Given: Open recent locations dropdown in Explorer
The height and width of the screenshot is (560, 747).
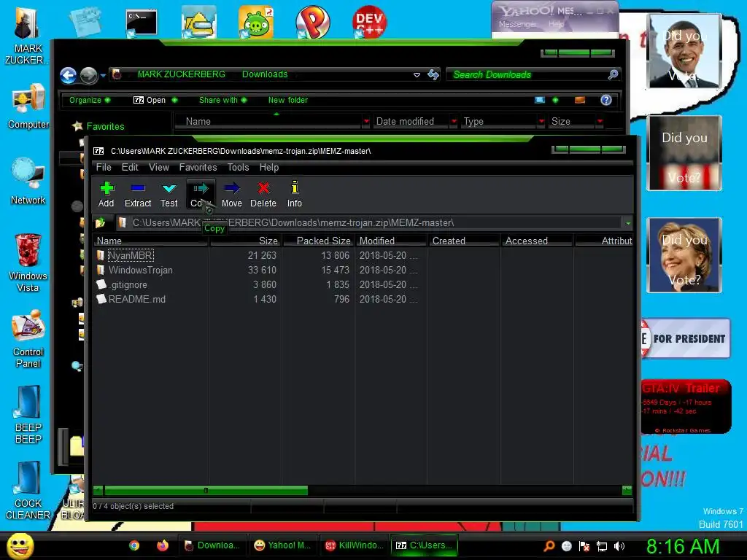Looking at the screenshot, I should (103, 75).
